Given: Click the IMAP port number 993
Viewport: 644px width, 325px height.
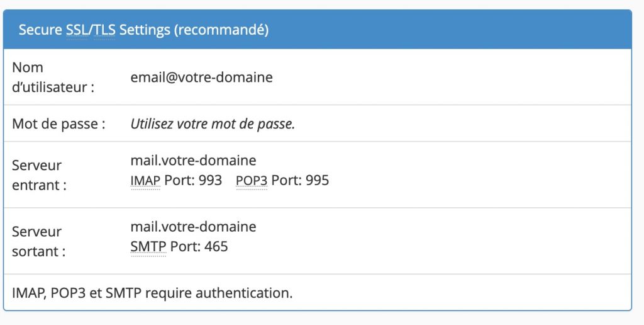Looking at the screenshot, I should pyautogui.click(x=210, y=181).
